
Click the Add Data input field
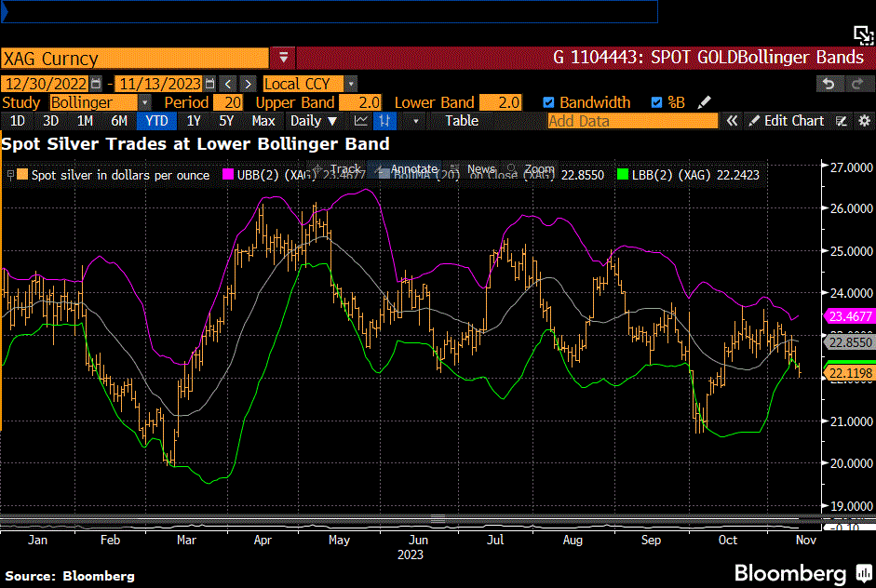coord(632,121)
